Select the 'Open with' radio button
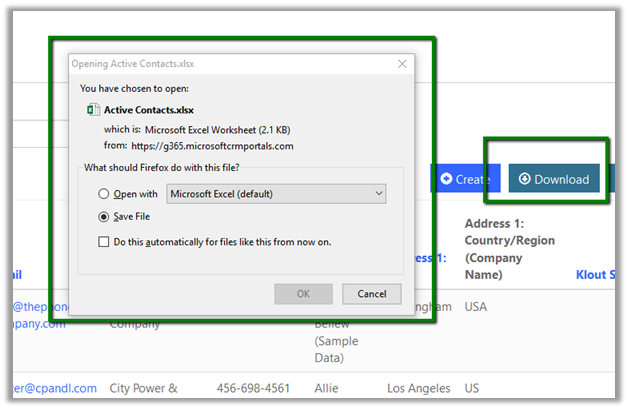Viewport: 628px width, 409px height. (104, 194)
